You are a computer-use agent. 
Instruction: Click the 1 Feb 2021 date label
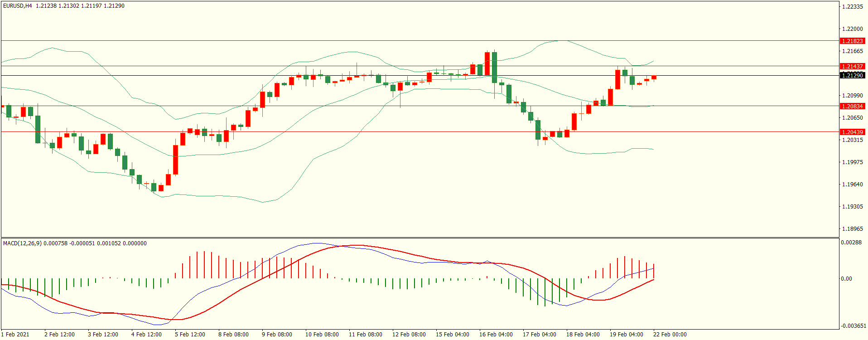point(15,335)
